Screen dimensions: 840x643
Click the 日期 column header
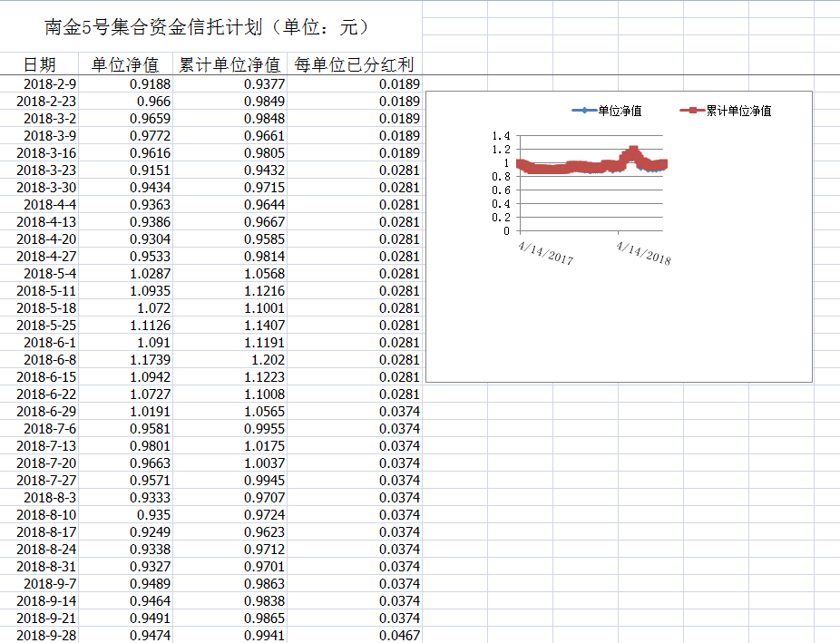[x=40, y=64]
